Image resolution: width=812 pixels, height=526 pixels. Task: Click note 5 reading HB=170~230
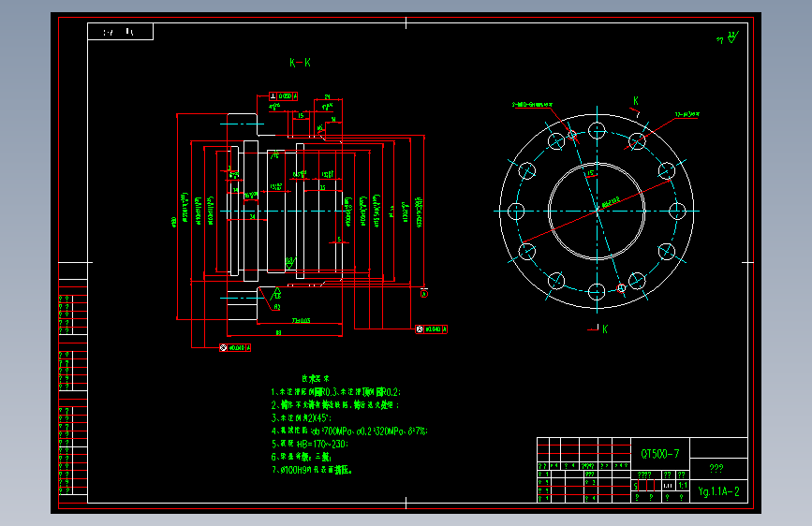click(310, 444)
